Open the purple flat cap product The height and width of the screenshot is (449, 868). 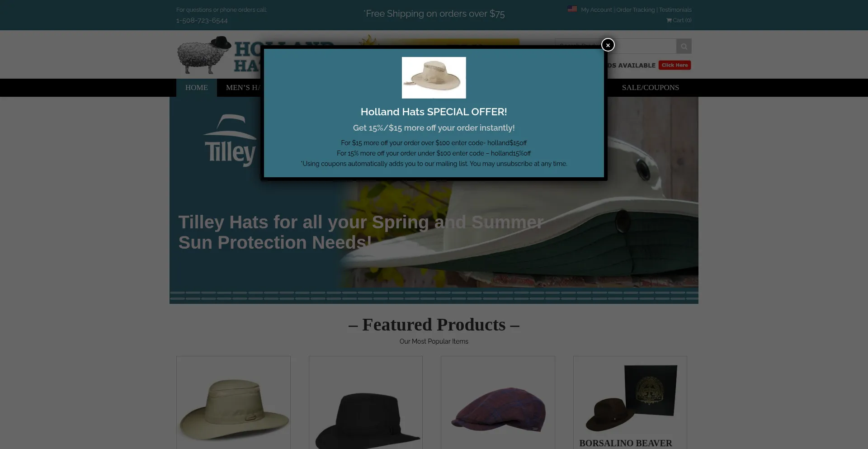coord(498,409)
